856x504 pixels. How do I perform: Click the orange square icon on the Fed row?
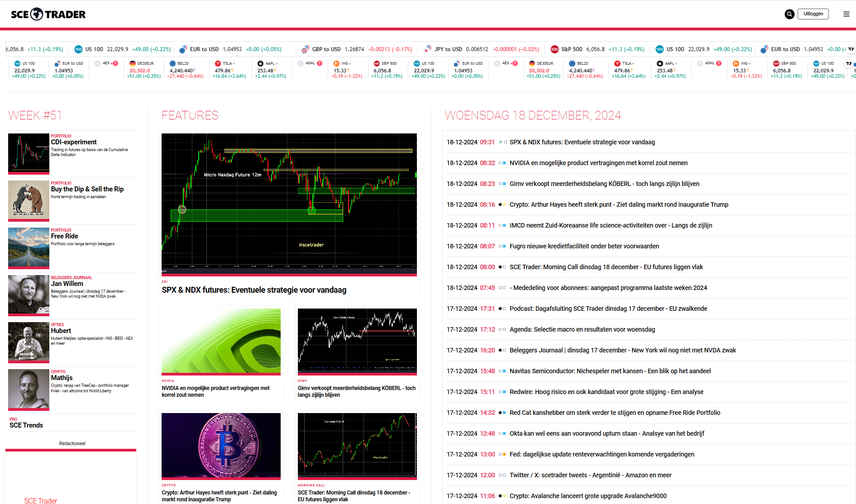tap(504, 454)
